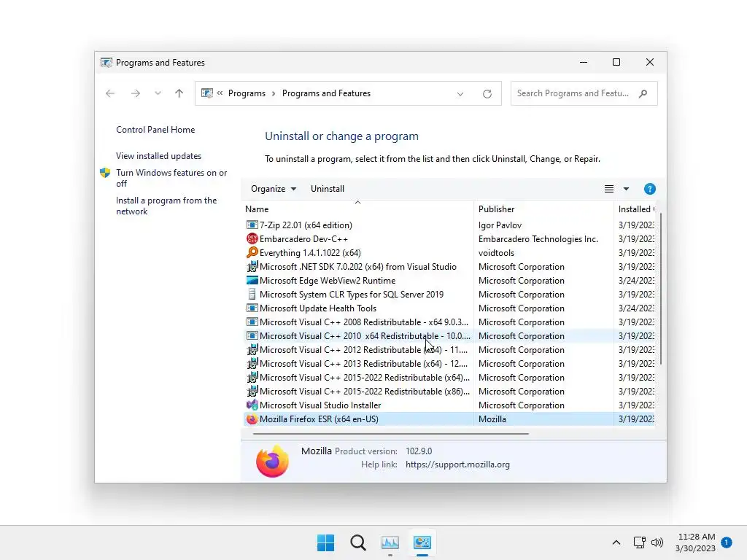Go up one level with up arrow
This screenshot has width=747, height=560.
pos(179,93)
